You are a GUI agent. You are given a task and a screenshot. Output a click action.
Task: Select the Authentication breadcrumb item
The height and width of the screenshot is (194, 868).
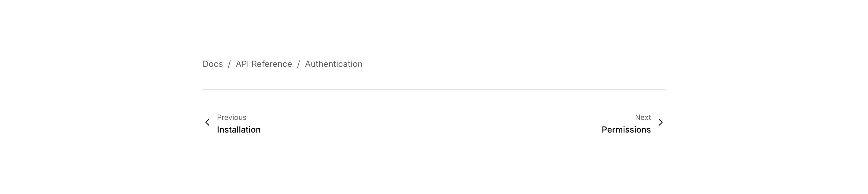(x=334, y=64)
